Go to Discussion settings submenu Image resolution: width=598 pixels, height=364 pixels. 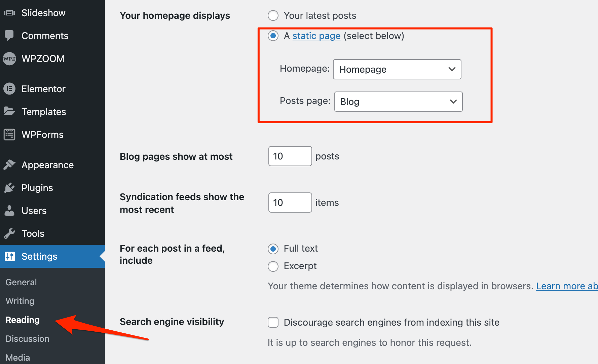[27, 339]
